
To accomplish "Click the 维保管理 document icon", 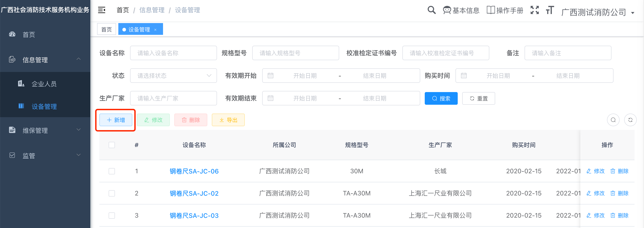I will point(12,130).
